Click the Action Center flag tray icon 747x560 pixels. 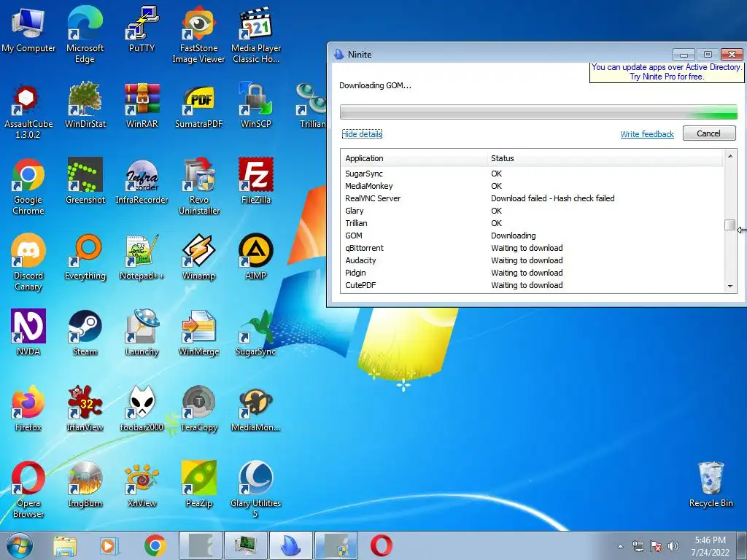point(656,546)
